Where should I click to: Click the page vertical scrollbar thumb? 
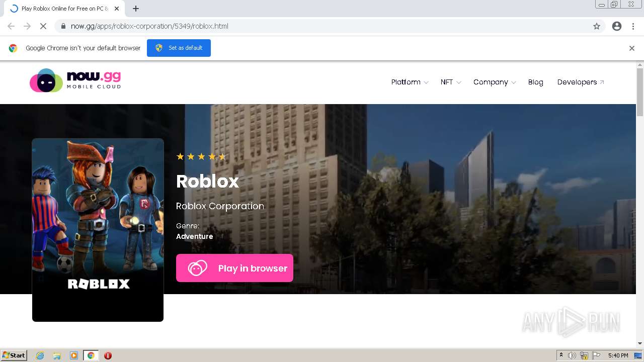click(x=640, y=92)
